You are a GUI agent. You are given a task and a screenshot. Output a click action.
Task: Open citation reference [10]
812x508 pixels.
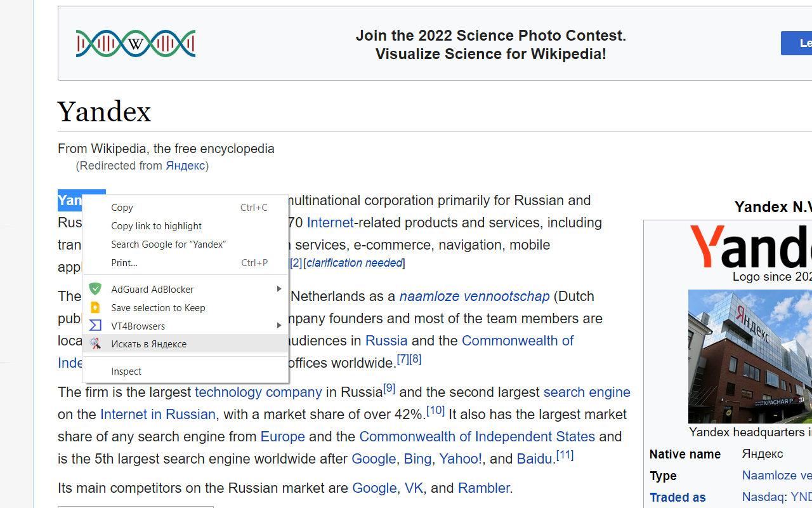click(x=435, y=410)
